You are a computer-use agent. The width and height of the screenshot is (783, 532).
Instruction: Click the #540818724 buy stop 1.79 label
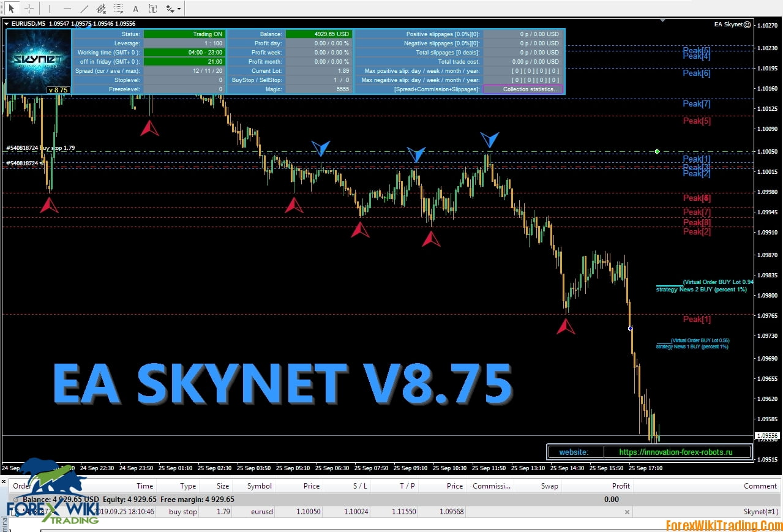coord(40,148)
